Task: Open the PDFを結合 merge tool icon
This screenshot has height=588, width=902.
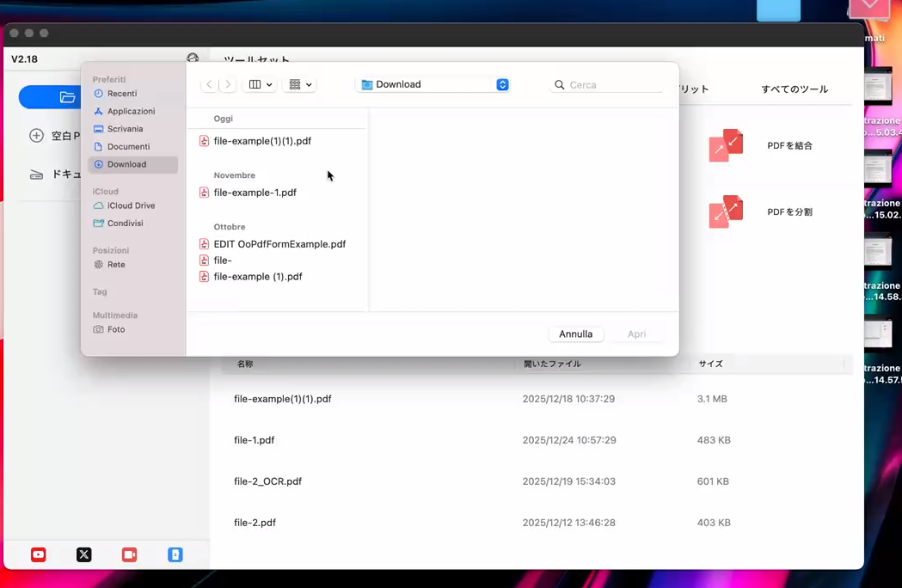Action: coord(726,145)
